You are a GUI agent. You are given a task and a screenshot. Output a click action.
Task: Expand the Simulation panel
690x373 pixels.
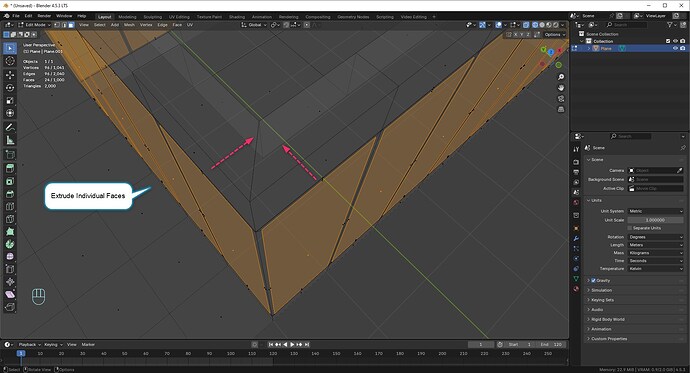(601, 290)
